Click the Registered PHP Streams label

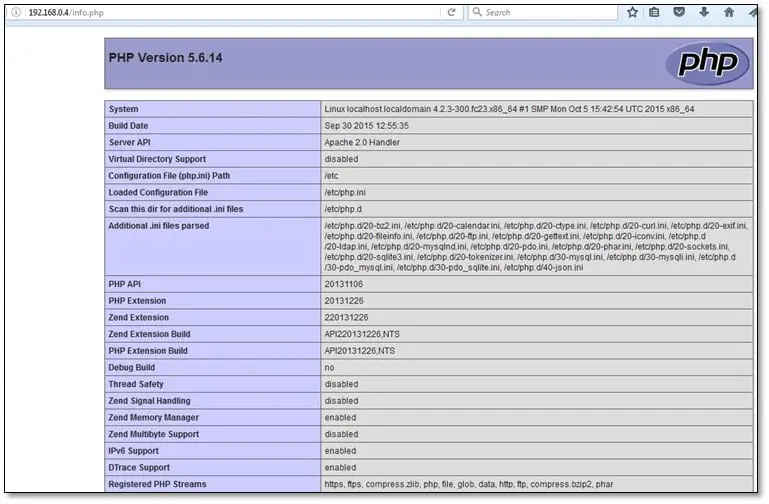[157, 485]
